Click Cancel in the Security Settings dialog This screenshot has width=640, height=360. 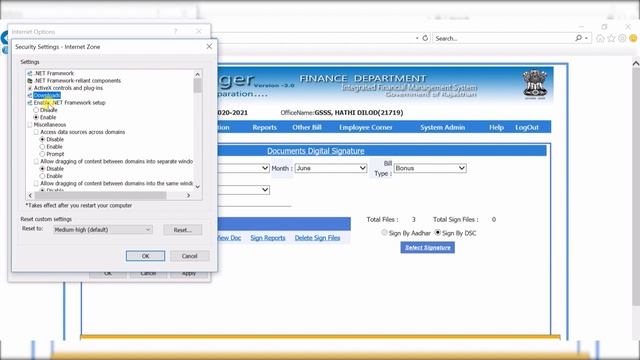click(189, 256)
